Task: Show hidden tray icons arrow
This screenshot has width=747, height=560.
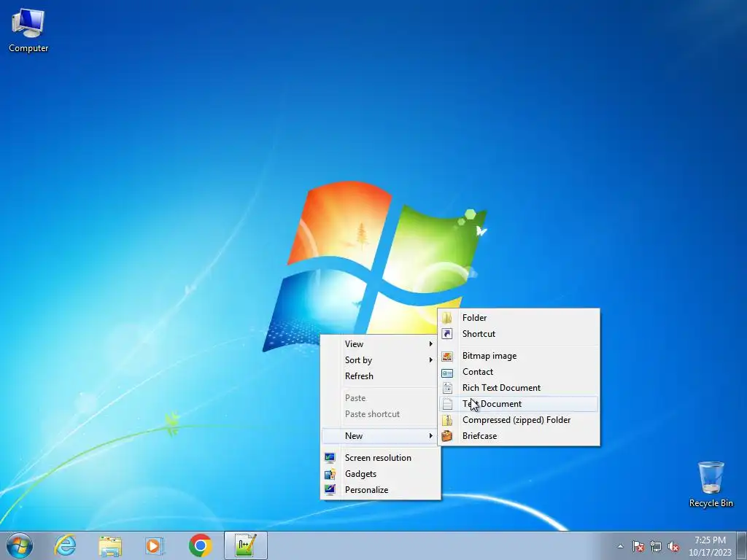Action: click(620, 546)
